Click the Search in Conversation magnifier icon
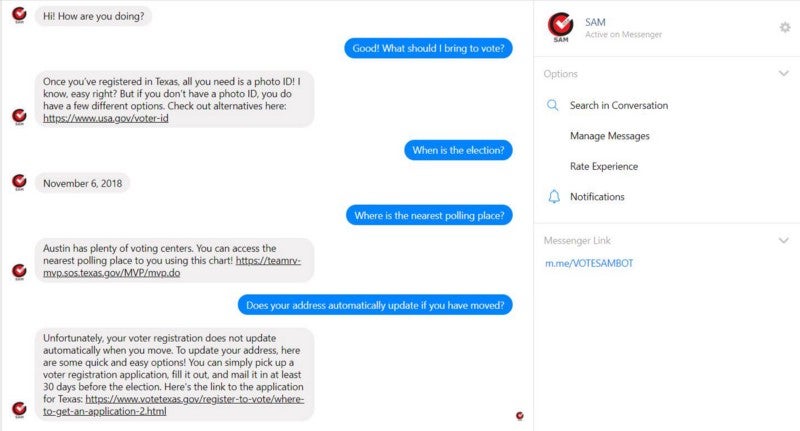The width and height of the screenshot is (800, 431). click(x=553, y=105)
